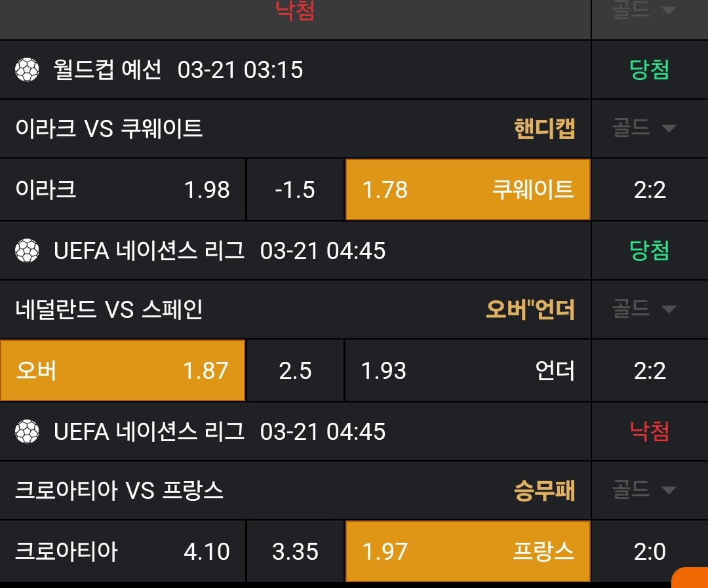This screenshot has height=588, width=708.
Task: Select 쿠웨이트 1.78 handicap bet
Action: tap(467, 189)
